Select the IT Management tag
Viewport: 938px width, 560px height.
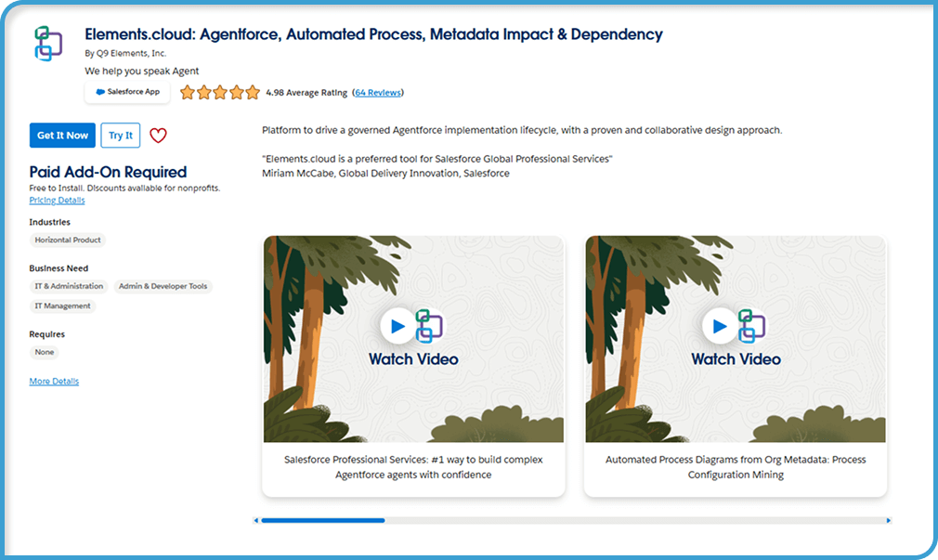coord(62,306)
